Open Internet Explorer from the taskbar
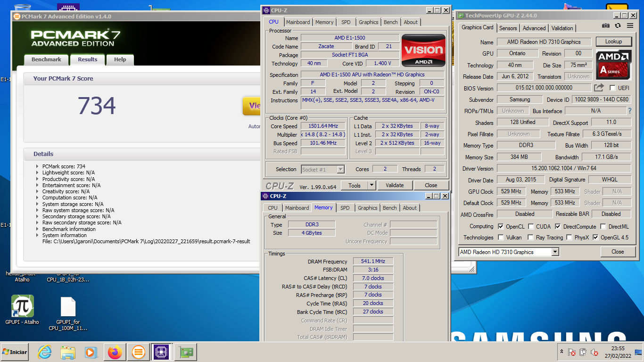The image size is (644, 362). [45, 352]
